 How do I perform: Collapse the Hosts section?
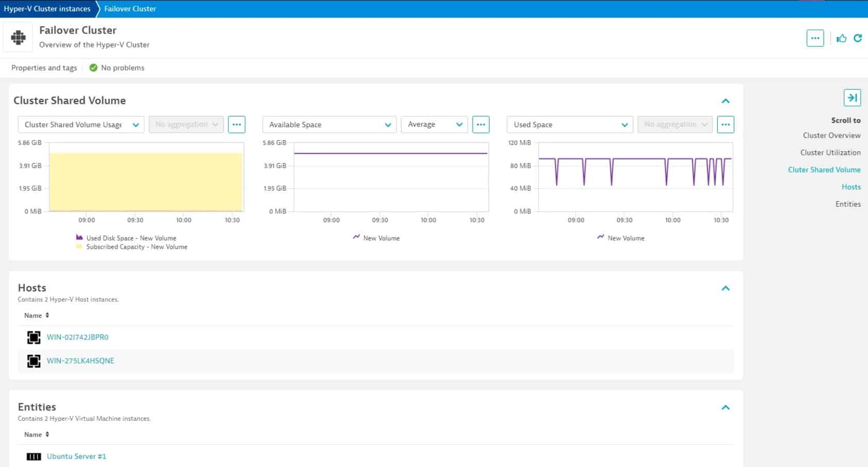click(725, 288)
